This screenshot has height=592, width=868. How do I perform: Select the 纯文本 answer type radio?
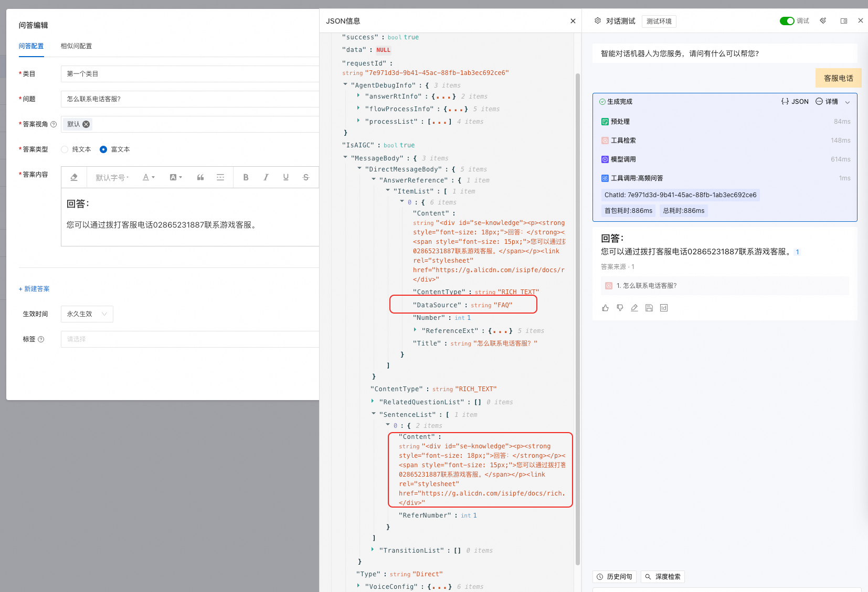pyautogui.click(x=65, y=149)
